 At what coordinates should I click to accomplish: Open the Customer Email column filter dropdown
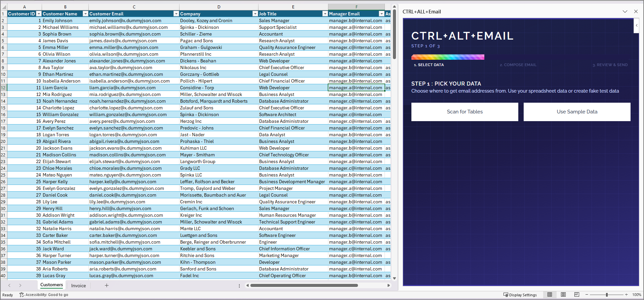pos(176,14)
